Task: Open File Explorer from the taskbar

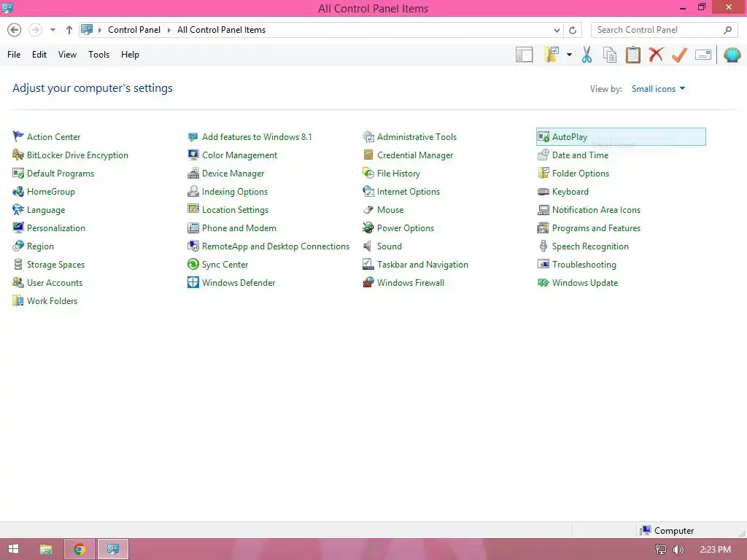Action: 46,549
